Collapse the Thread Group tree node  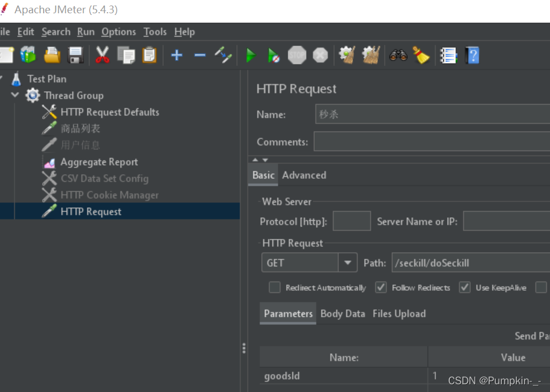point(15,95)
